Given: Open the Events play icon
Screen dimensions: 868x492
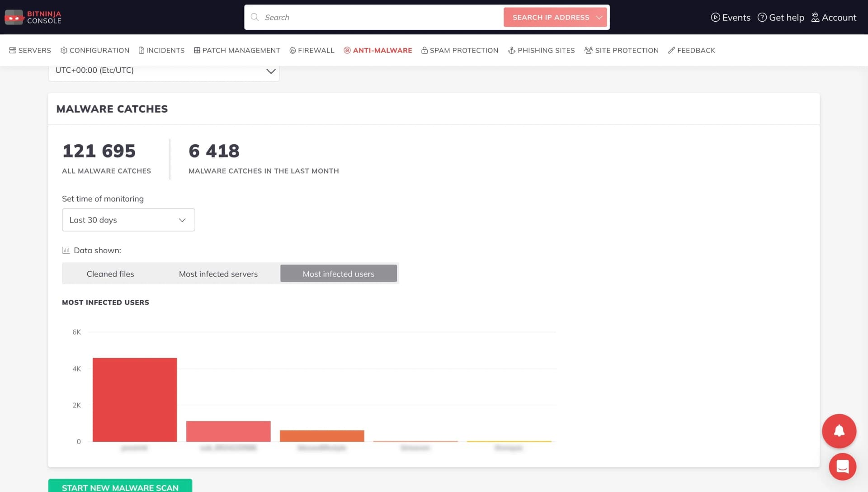Looking at the screenshot, I should coord(716,17).
